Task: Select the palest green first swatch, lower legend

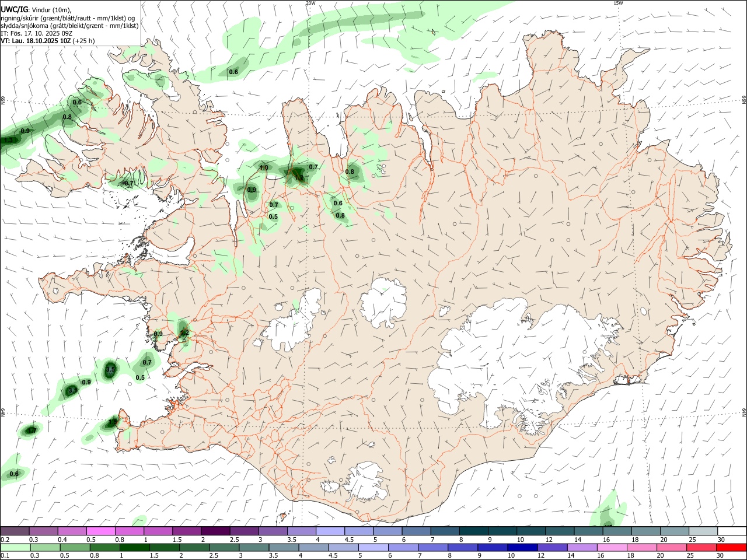Action: tap(15, 547)
